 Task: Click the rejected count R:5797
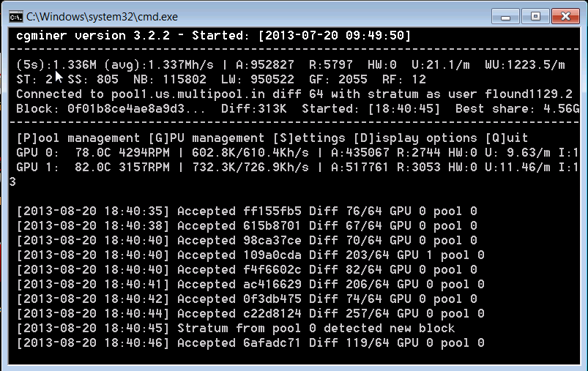click(331, 65)
